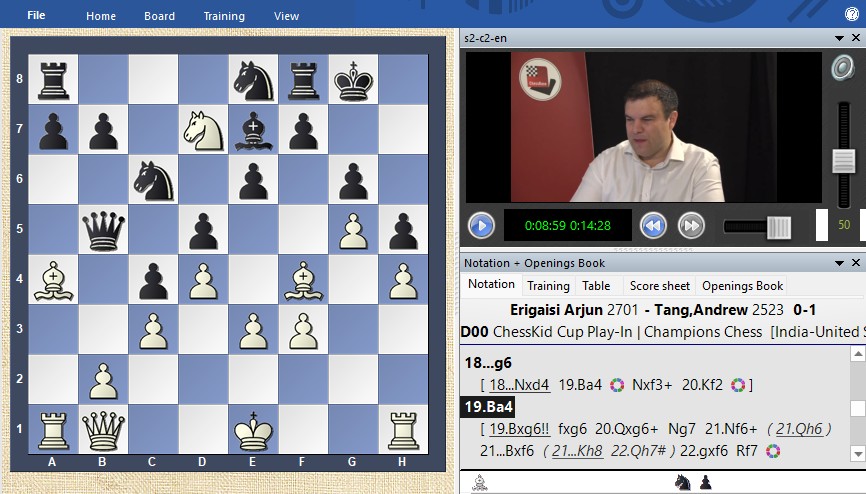Click the white knight on d7

[x=203, y=130]
